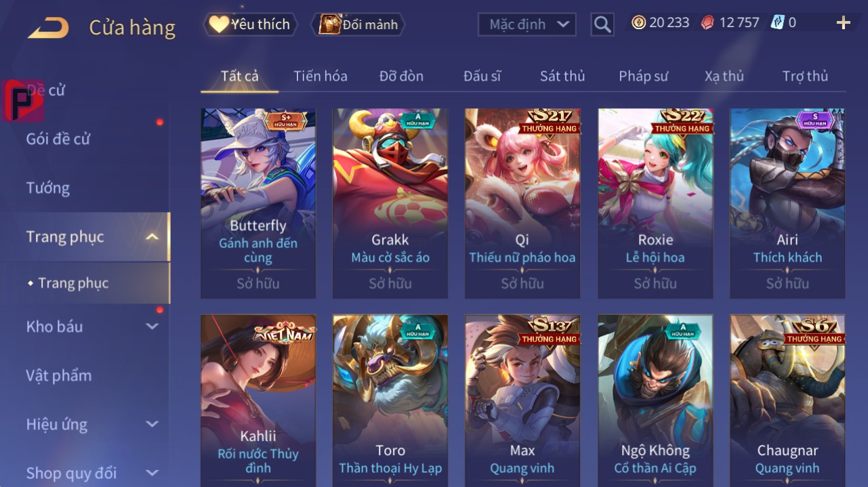868x487 pixels.
Task: Tap the blue voucher currency icon
Action: point(777,22)
